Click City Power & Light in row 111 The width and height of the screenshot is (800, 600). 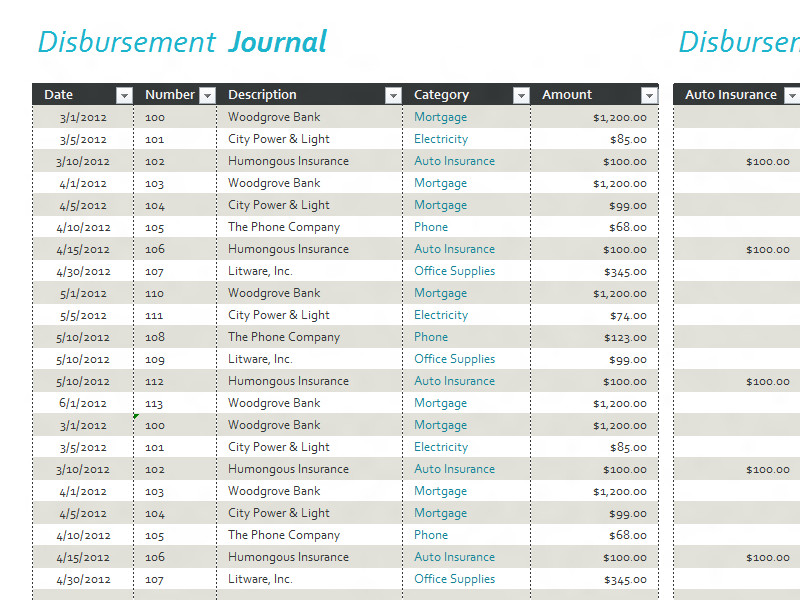pyautogui.click(x=279, y=315)
